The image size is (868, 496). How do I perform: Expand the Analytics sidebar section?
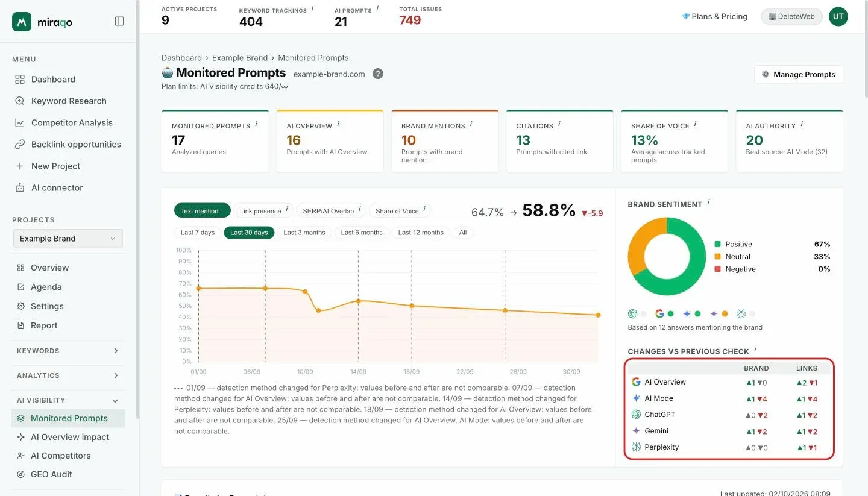[68, 375]
